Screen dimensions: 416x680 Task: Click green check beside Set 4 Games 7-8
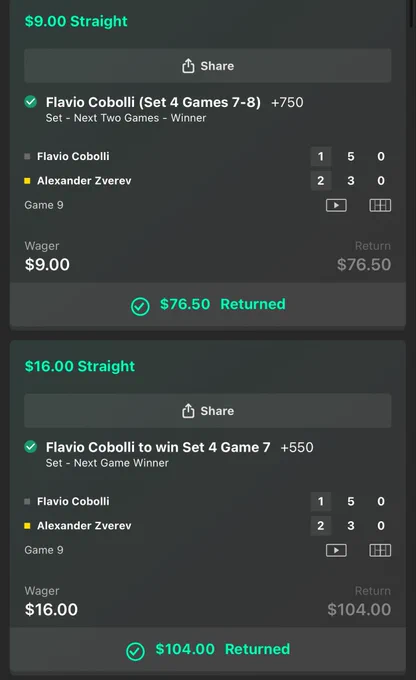[x=31, y=102]
